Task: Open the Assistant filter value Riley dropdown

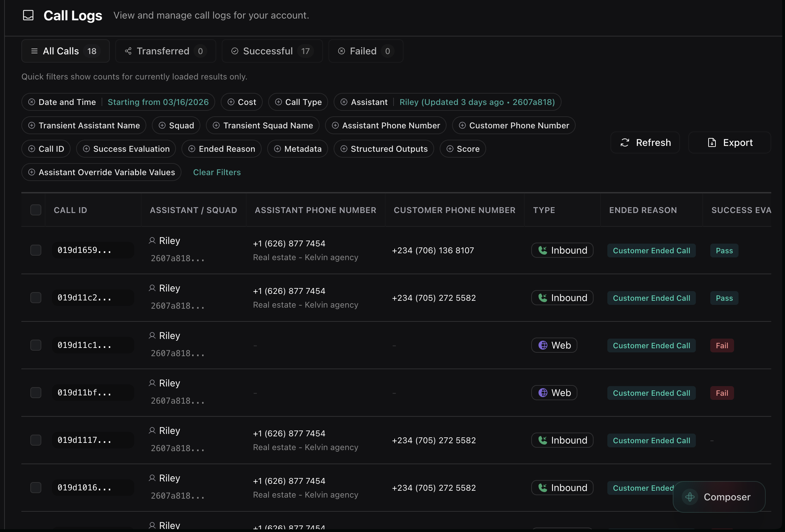Action: pos(477,102)
